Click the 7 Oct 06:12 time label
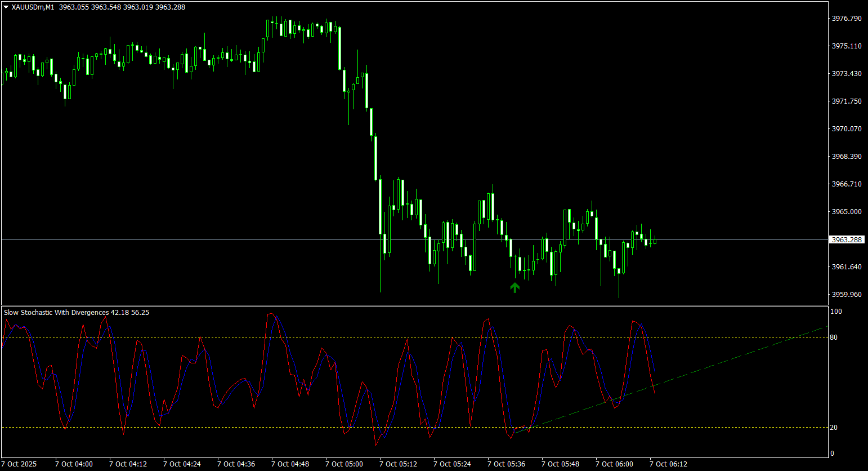This screenshot has height=471, width=868. coord(668,464)
